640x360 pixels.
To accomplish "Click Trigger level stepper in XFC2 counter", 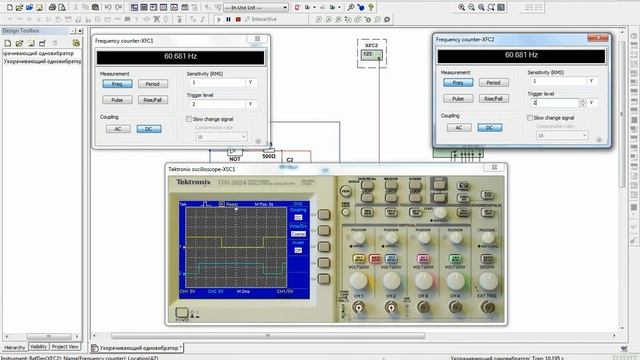I will [x=583, y=103].
